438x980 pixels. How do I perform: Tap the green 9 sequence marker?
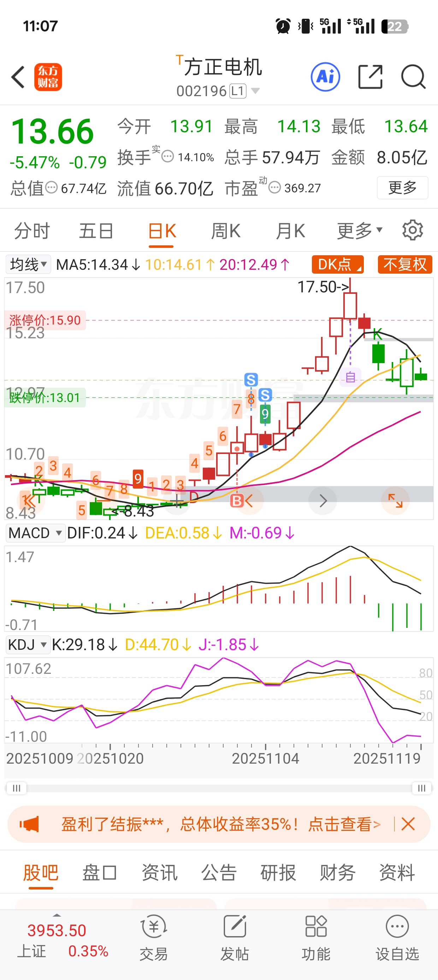pyautogui.click(x=265, y=414)
